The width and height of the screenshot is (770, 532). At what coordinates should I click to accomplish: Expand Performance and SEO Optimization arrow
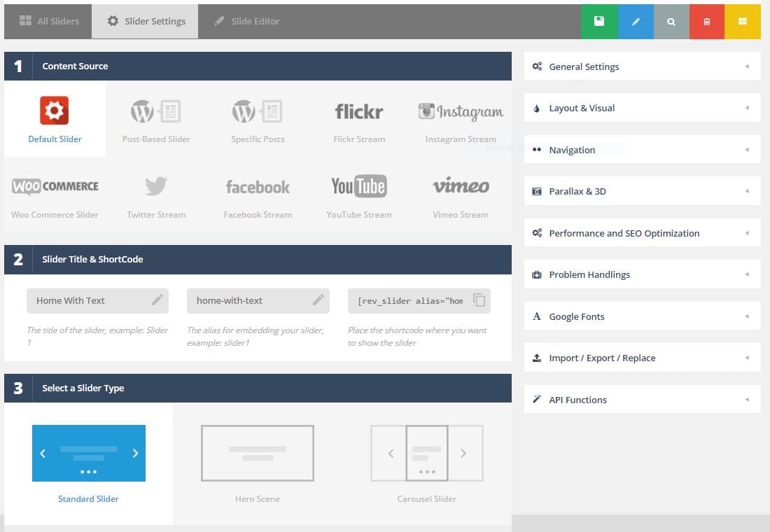[747, 232]
